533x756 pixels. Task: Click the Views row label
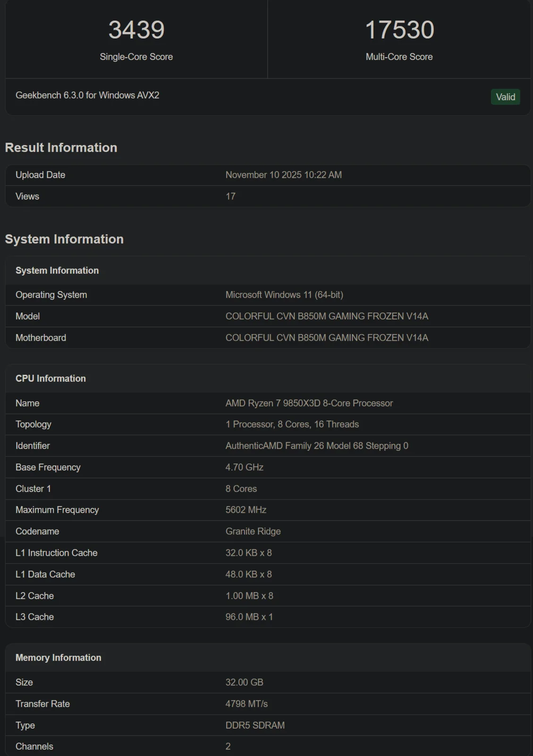(27, 197)
